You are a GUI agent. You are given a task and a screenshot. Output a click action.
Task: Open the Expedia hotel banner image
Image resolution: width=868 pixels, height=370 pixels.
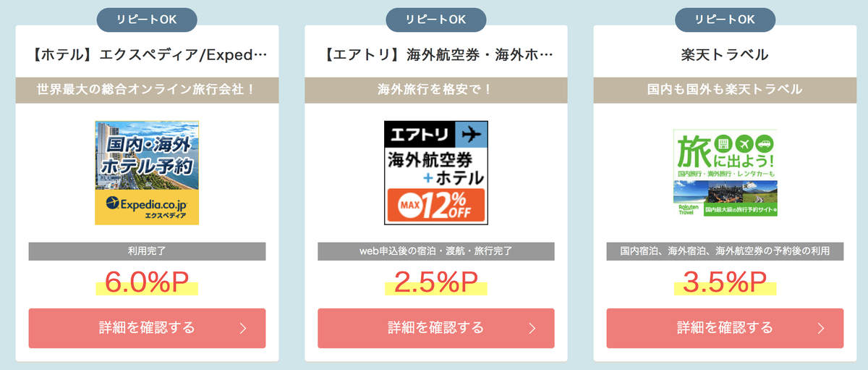[x=147, y=172]
